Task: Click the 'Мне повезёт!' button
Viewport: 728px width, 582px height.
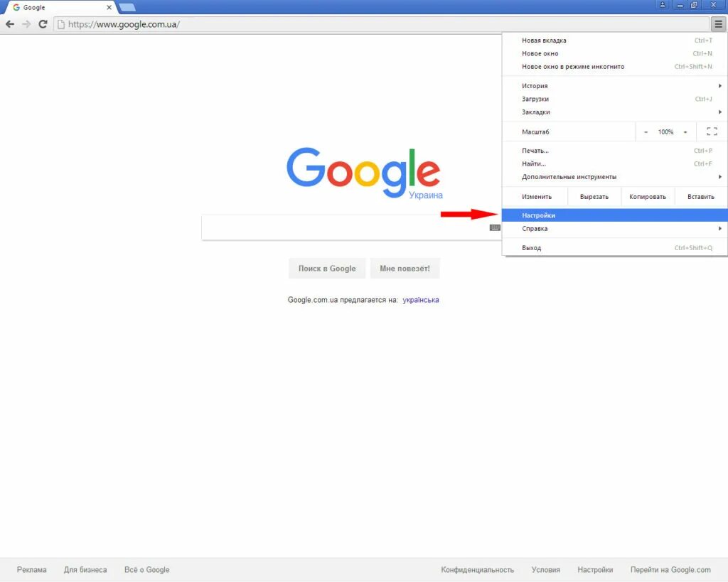Action: 405,268
